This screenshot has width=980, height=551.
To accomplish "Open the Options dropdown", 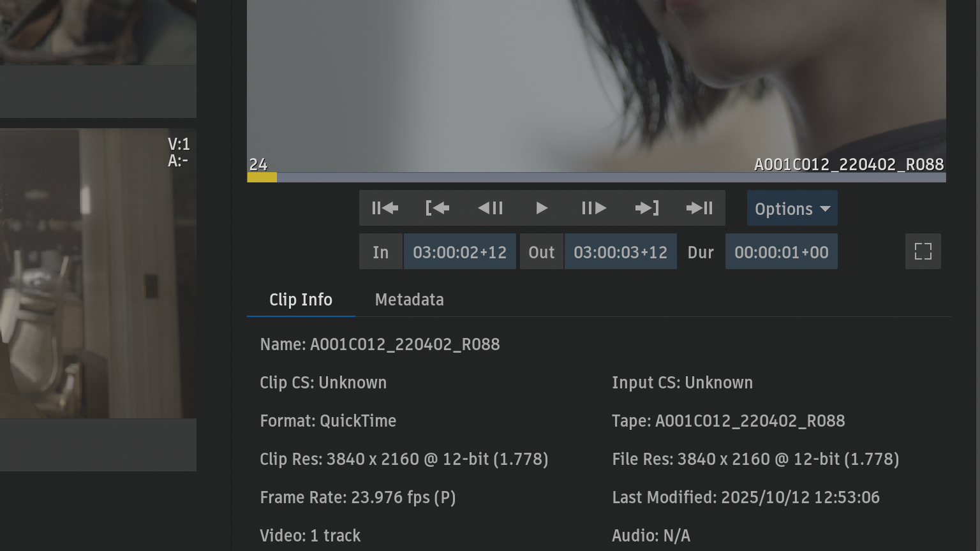I will [792, 209].
